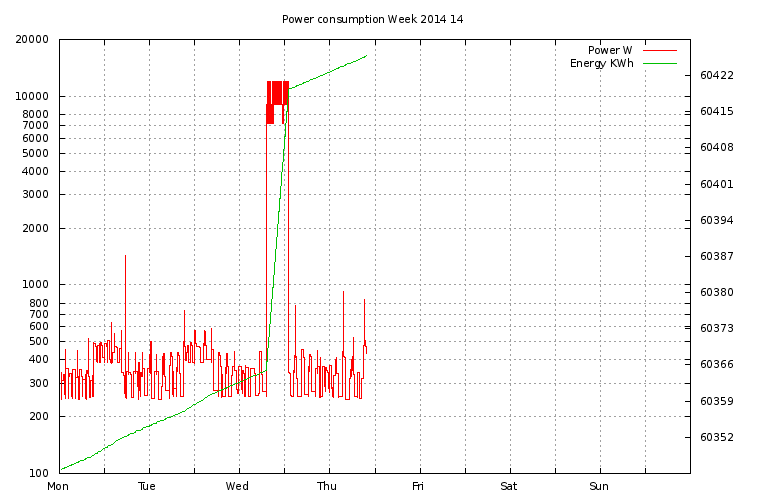Viewport: 768px width, 500px height.
Task: Click the '8000' left axis value
Action: (x=35, y=114)
